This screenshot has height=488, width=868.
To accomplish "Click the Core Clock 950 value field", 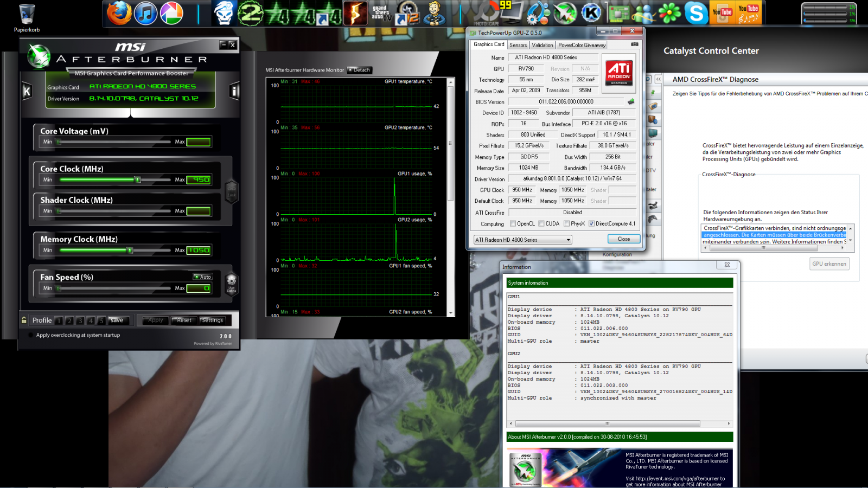I will 199,179.
